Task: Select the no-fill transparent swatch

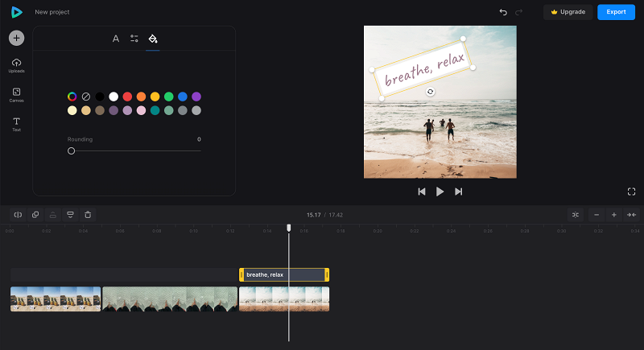Action: point(86,97)
